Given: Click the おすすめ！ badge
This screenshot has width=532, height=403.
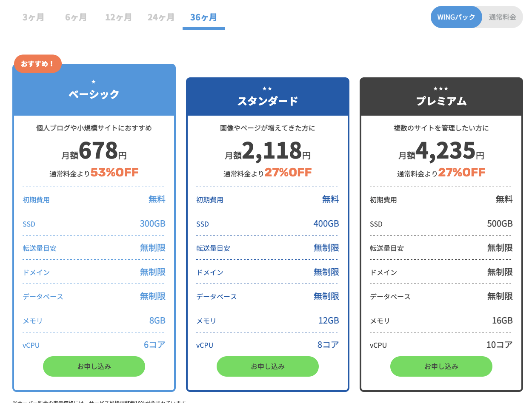Looking at the screenshot, I should pos(38,64).
